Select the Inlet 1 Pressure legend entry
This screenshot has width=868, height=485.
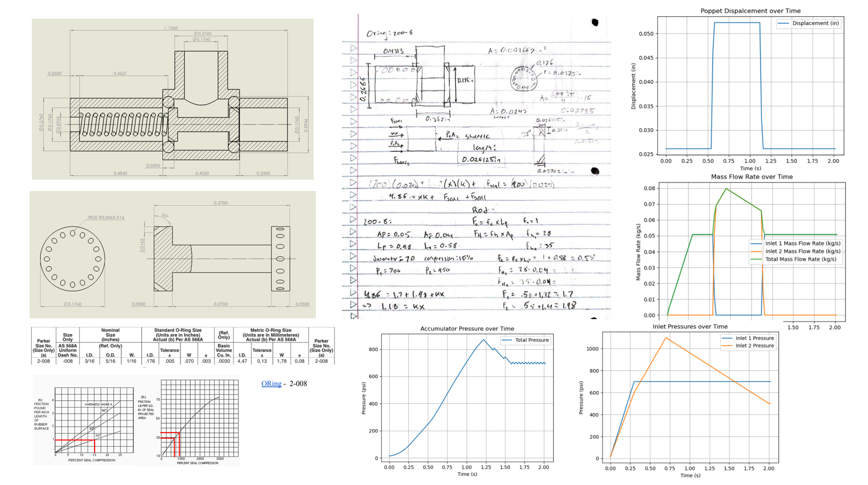[x=754, y=338]
